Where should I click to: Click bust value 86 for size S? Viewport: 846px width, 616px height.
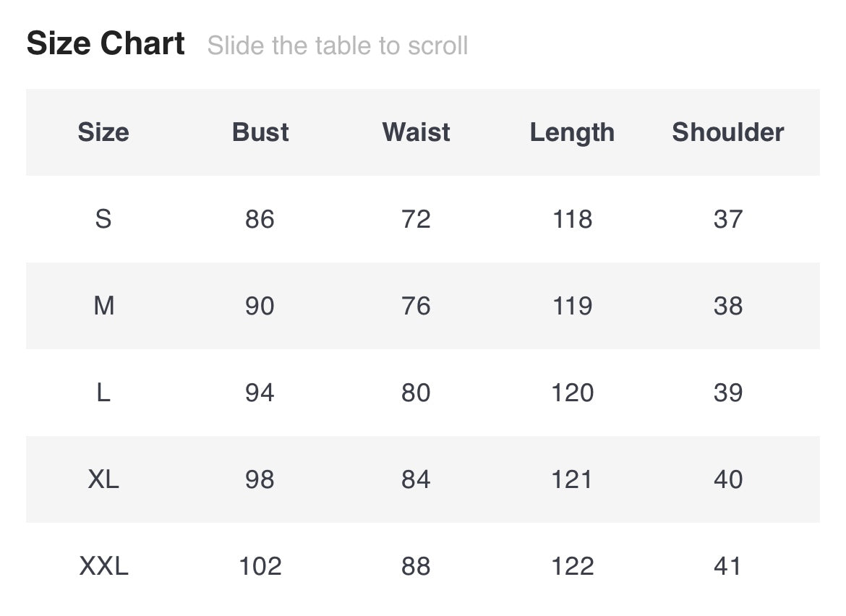coord(260,219)
